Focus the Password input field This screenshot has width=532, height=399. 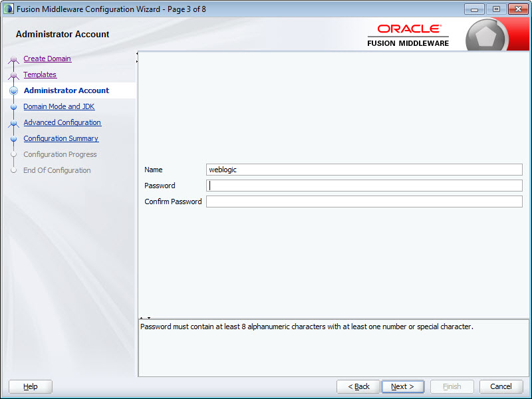pyautogui.click(x=364, y=186)
